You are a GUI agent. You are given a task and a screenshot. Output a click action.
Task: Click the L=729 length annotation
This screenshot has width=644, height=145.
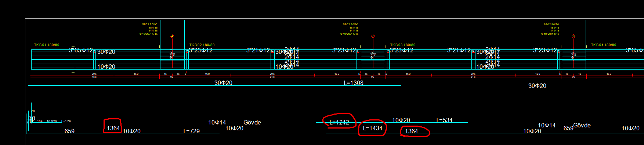point(192,131)
